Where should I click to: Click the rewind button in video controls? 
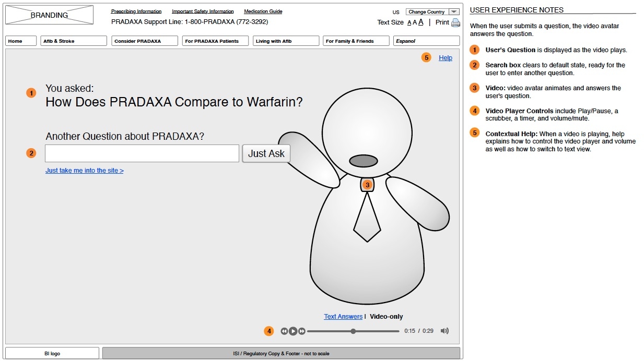(x=284, y=331)
